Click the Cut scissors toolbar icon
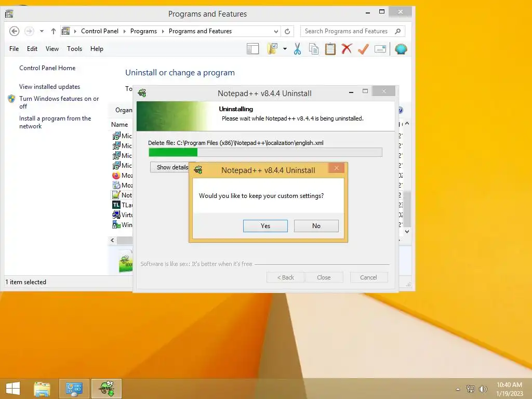This screenshot has height=399, width=532. (298, 49)
